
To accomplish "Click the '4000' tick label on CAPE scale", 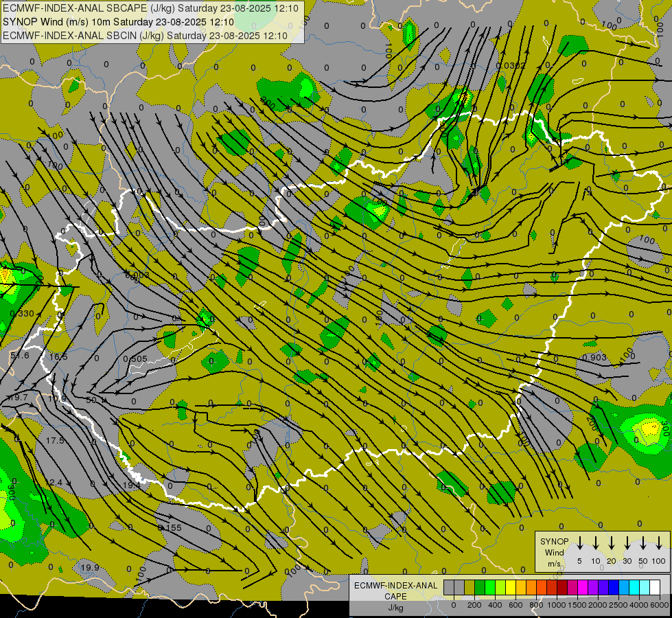I will pos(639,605).
